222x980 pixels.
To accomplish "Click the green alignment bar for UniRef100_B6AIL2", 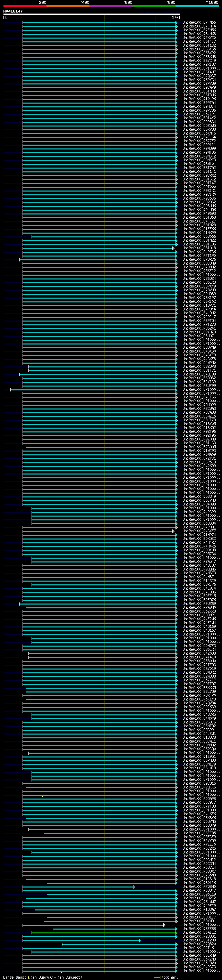I will [x=104, y=932].
